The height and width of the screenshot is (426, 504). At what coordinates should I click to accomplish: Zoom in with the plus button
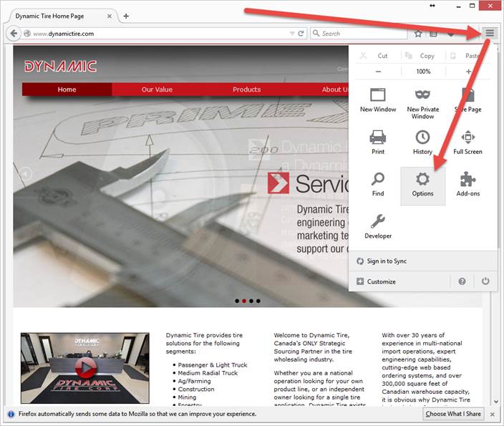(x=468, y=72)
